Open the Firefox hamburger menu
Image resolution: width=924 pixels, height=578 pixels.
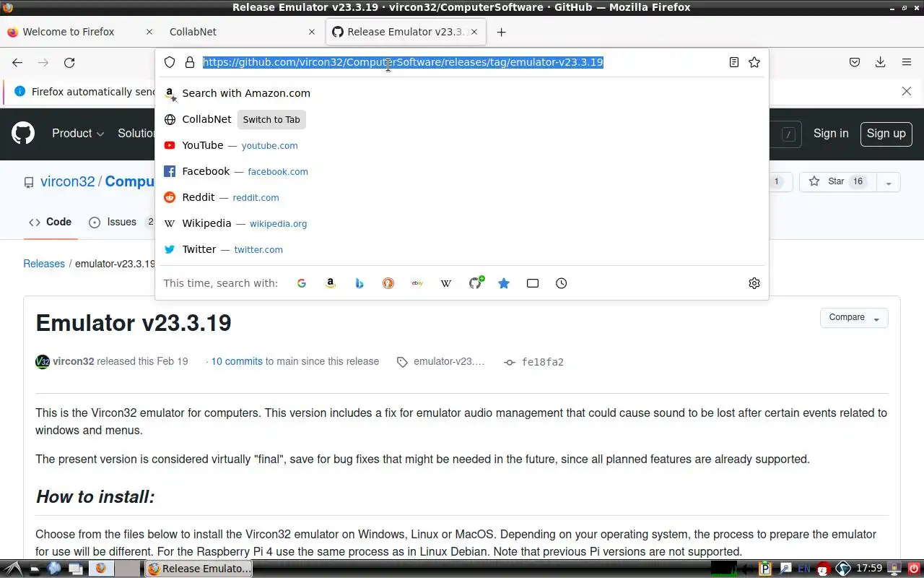pos(907,62)
